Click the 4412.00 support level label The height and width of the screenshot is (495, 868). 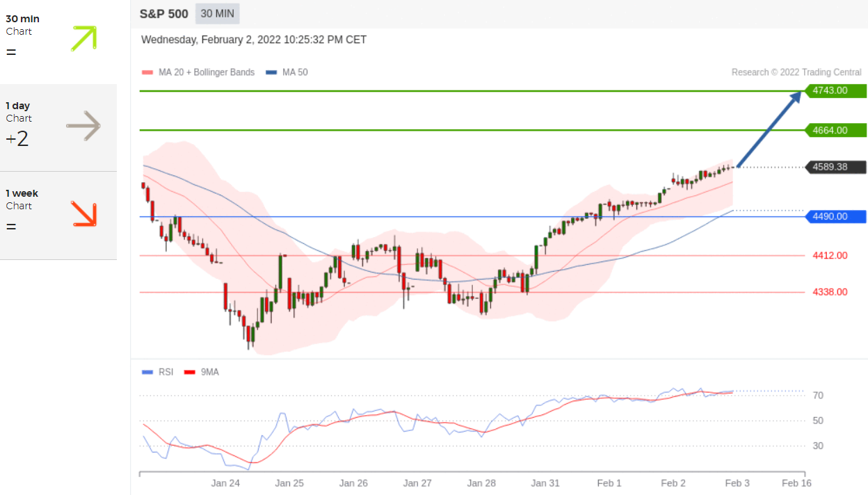(830, 256)
